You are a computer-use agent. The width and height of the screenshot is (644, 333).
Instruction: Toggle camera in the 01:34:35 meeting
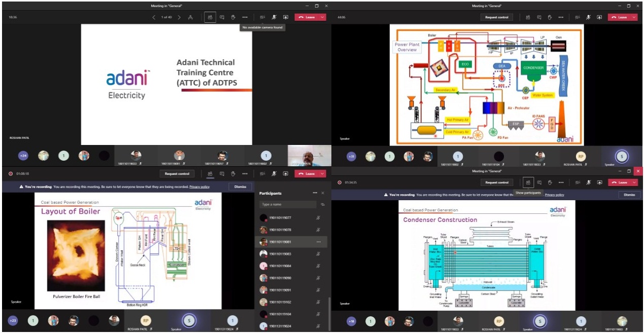(577, 182)
